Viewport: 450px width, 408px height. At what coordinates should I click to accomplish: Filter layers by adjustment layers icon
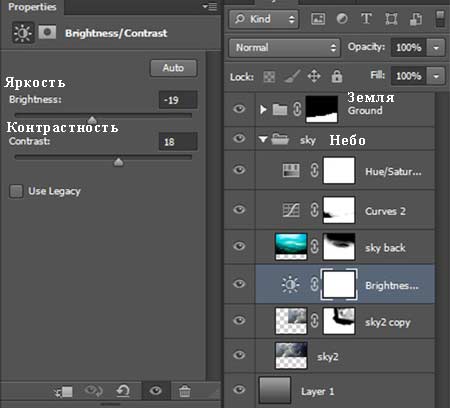[x=342, y=19]
